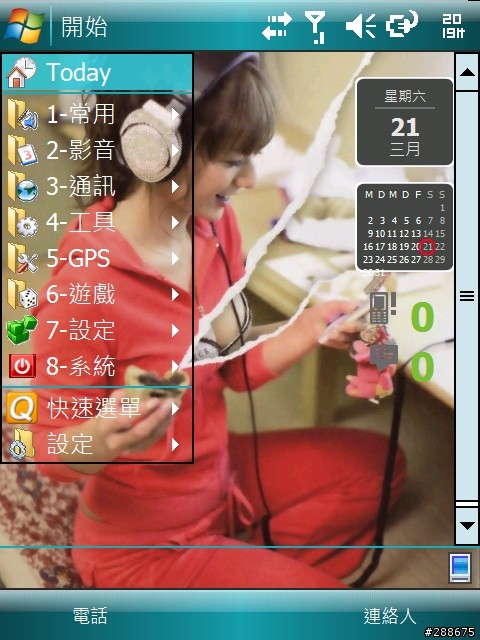Tap the blue device icon in tray
The image size is (480, 640).
pyautogui.click(x=460, y=567)
